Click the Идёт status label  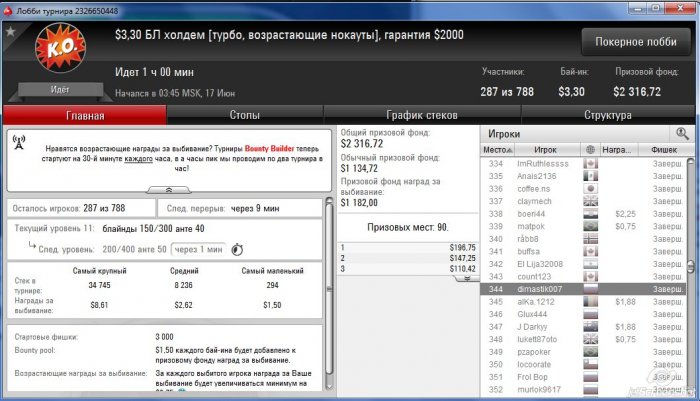click(59, 89)
